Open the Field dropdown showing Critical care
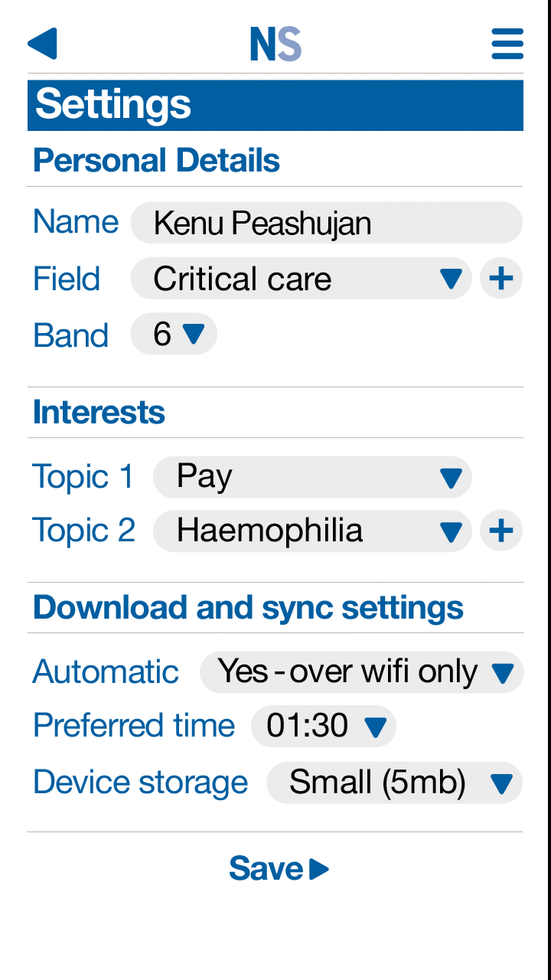The height and width of the screenshot is (980, 551). pyautogui.click(x=301, y=279)
